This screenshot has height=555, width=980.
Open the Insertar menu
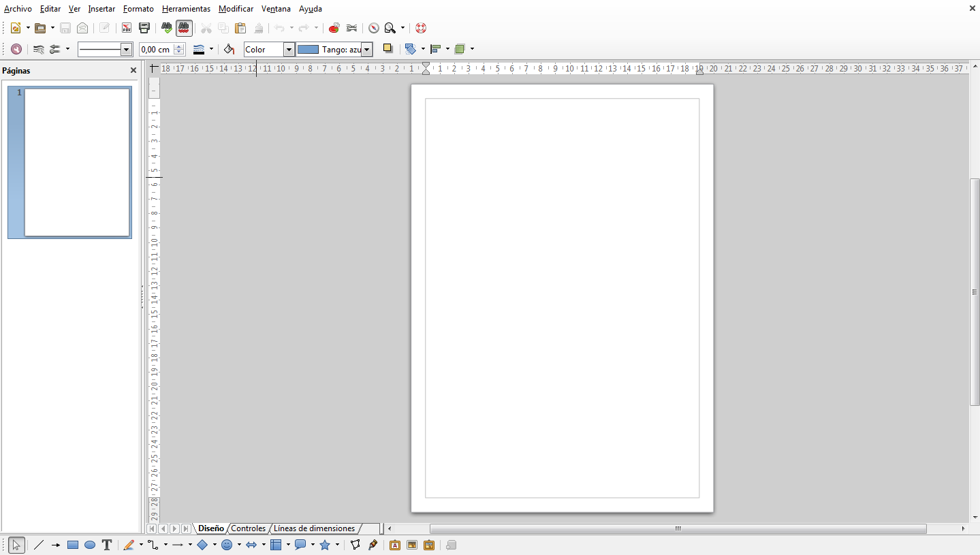(100, 9)
